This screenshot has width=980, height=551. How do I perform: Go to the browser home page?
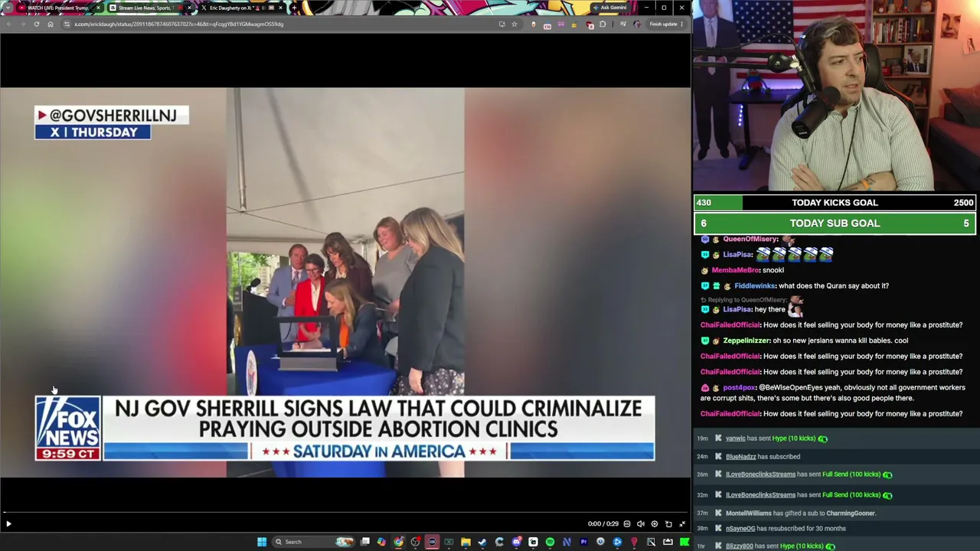pyautogui.click(x=51, y=24)
